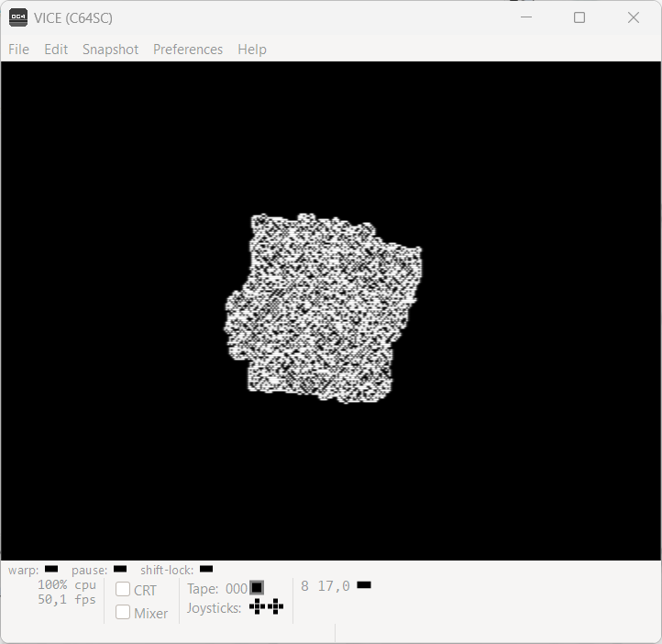The height and width of the screenshot is (644, 662).
Task: Open the File menu
Action: point(18,50)
